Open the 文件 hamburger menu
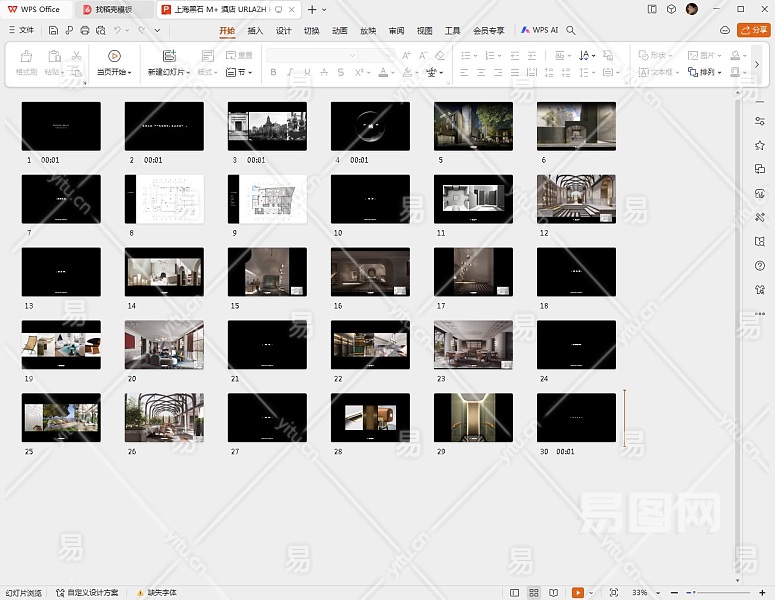The image size is (775, 600). coord(20,31)
